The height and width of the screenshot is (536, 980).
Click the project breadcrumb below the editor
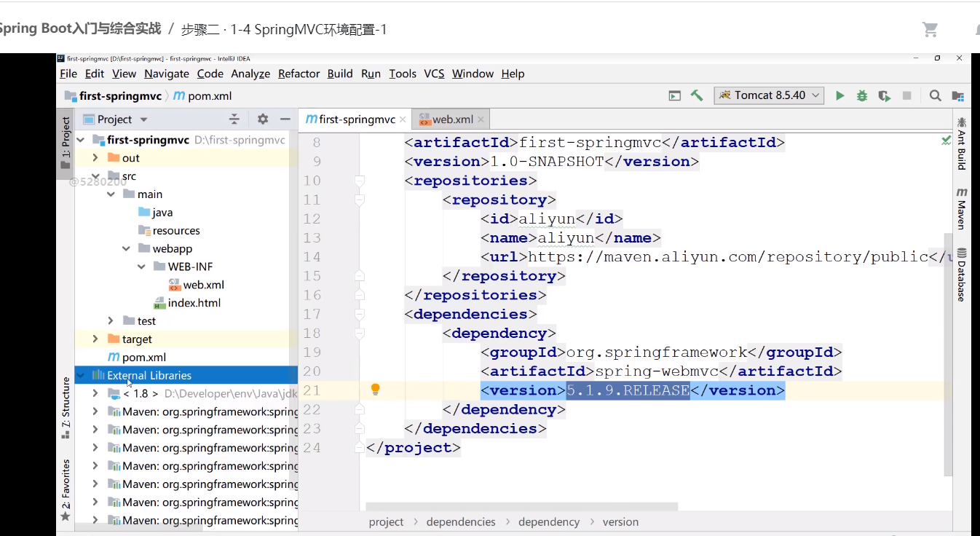(386, 522)
